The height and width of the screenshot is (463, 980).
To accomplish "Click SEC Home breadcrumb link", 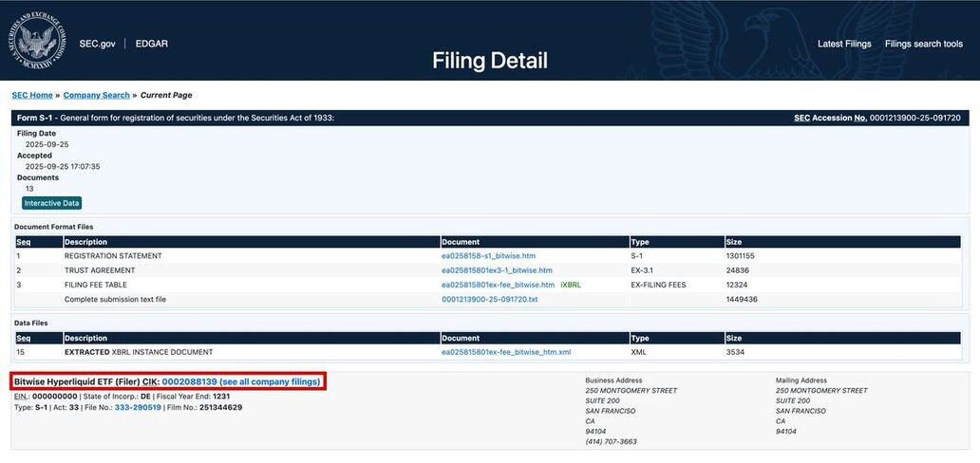I will (x=32, y=95).
